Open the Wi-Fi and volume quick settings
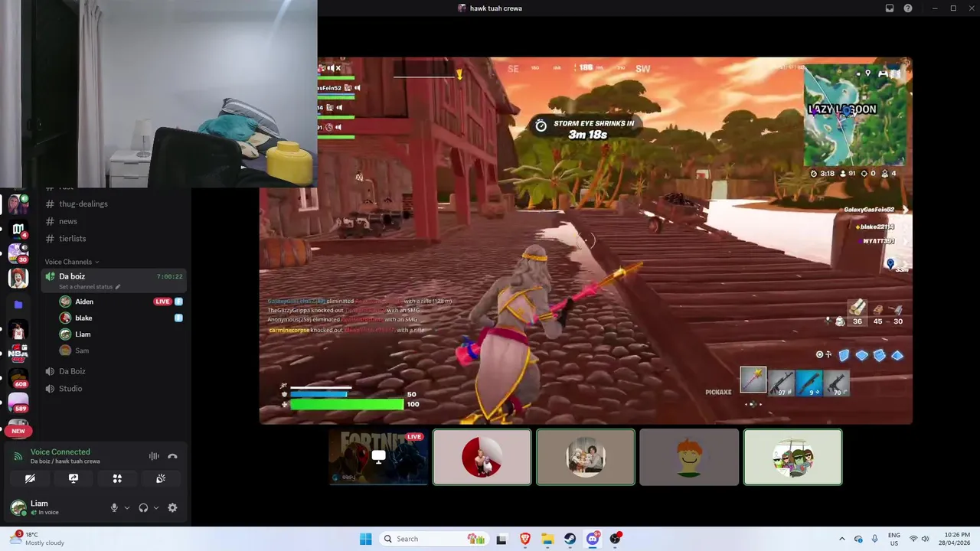Viewport: 980px width, 551px height. point(919,539)
